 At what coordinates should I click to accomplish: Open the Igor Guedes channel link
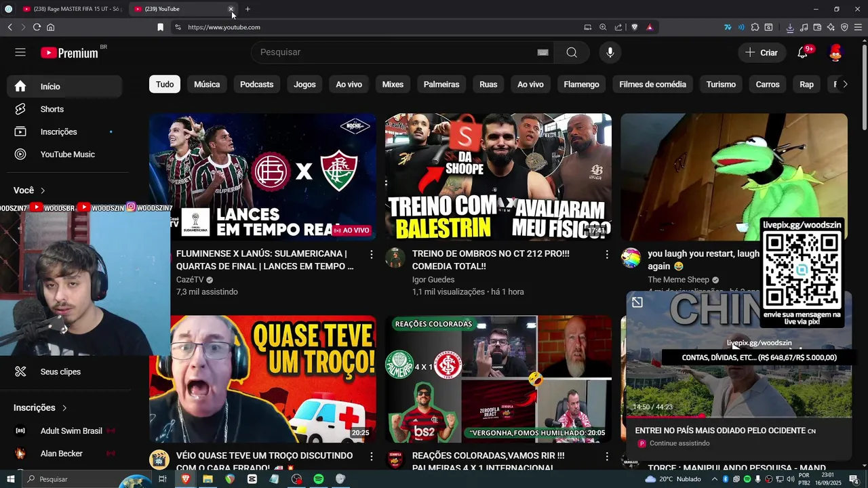[433, 280]
